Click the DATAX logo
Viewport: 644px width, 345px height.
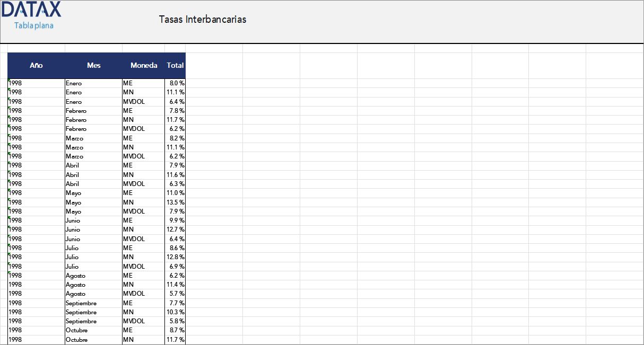point(32,10)
